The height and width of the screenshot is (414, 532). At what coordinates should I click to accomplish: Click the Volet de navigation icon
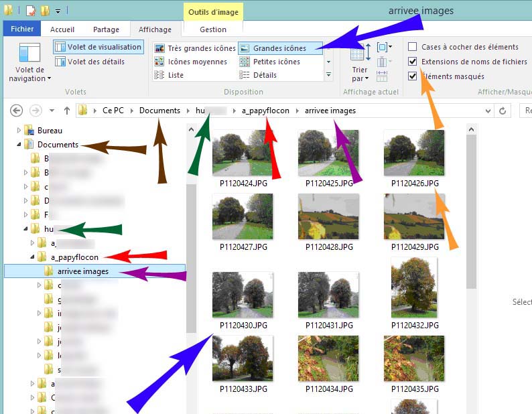click(30, 53)
